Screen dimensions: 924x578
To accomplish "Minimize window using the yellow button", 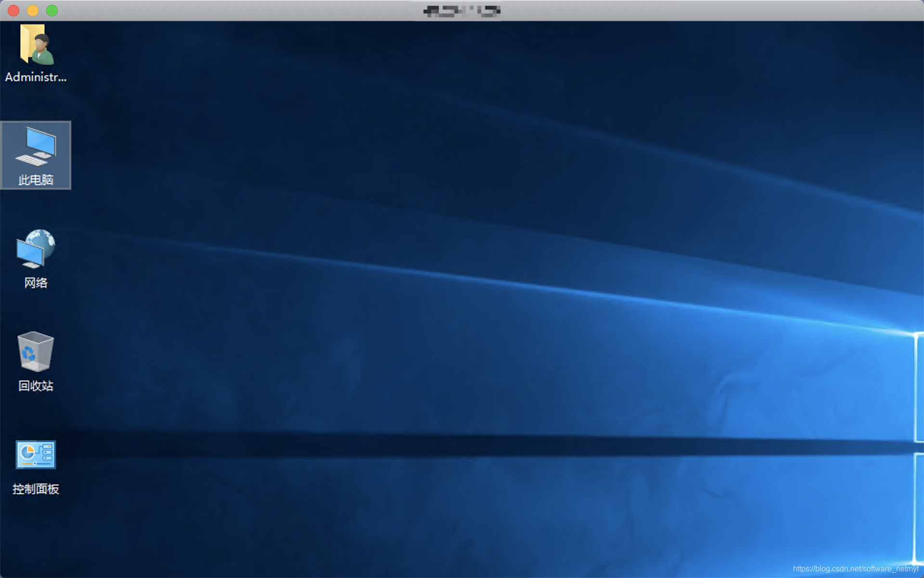I will coord(33,11).
